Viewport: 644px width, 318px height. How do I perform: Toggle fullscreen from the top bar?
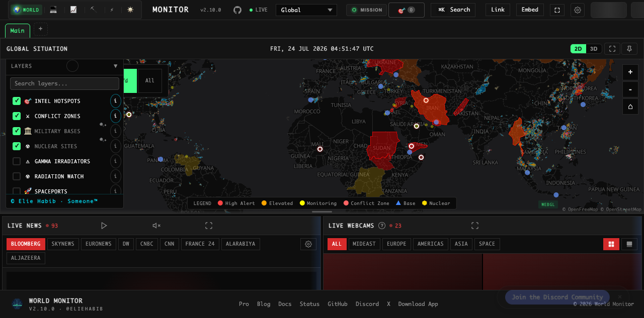coord(557,10)
